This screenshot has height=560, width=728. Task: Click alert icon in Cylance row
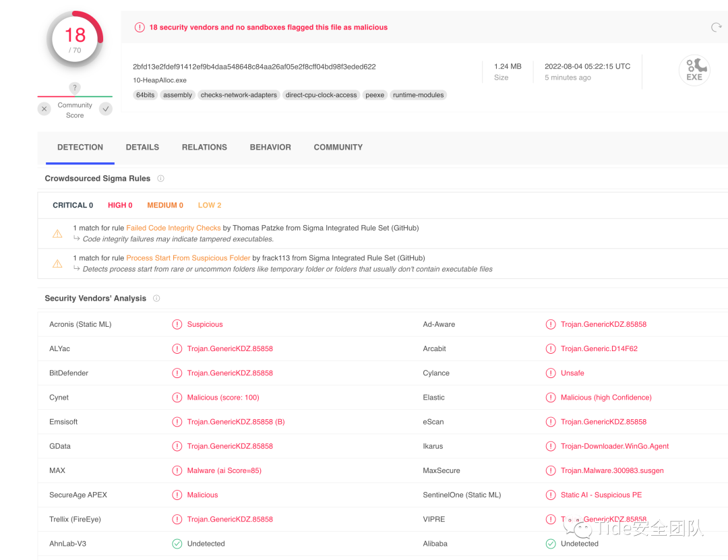pos(550,373)
